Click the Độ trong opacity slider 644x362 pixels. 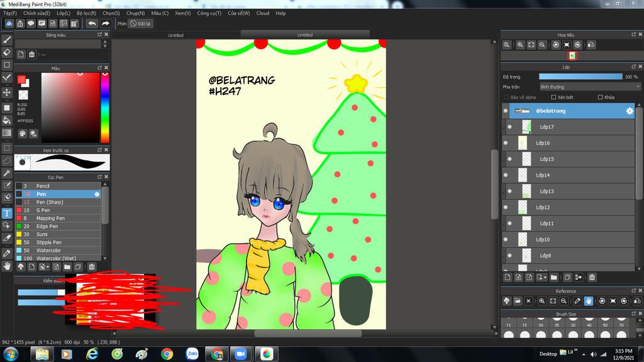[x=580, y=77]
